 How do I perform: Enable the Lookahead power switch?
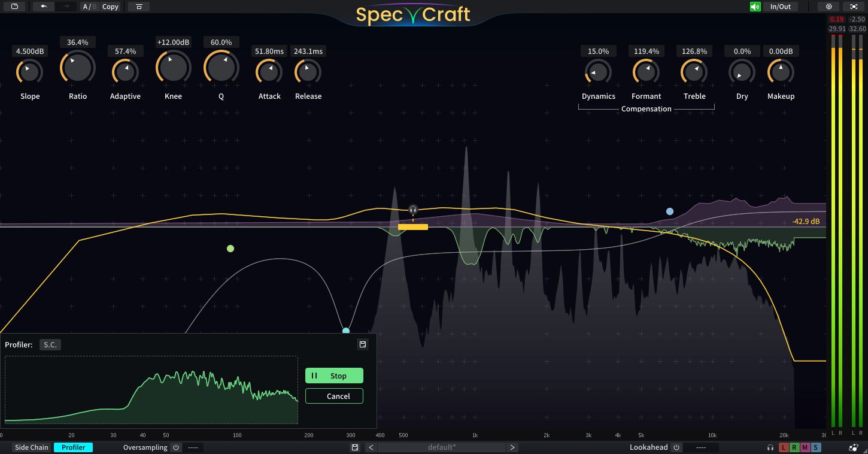pyautogui.click(x=676, y=447)
